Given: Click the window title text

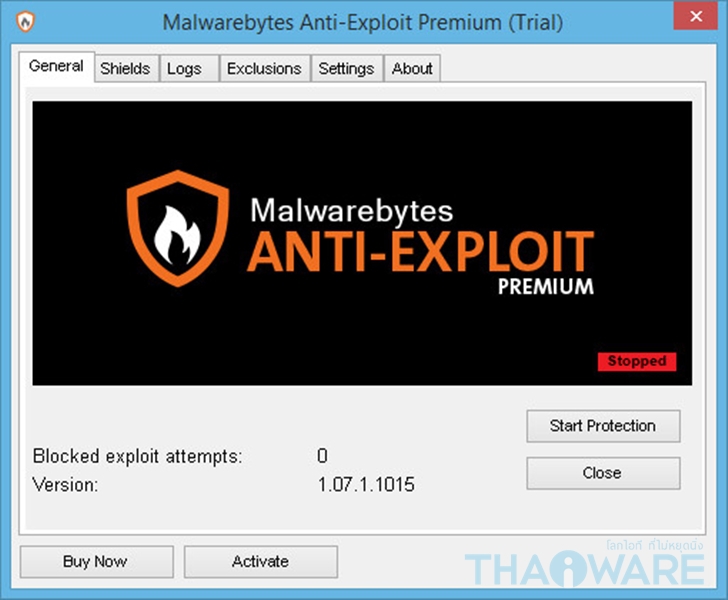Looking at the screenshot, I should point(363,22).
